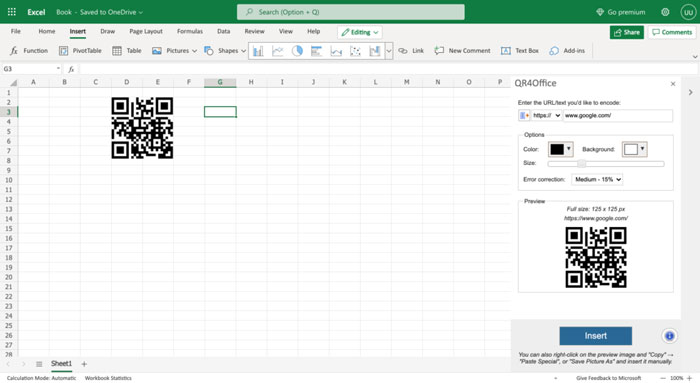
Task: Open the UU account avatar
Action: [x=688, y=12]
